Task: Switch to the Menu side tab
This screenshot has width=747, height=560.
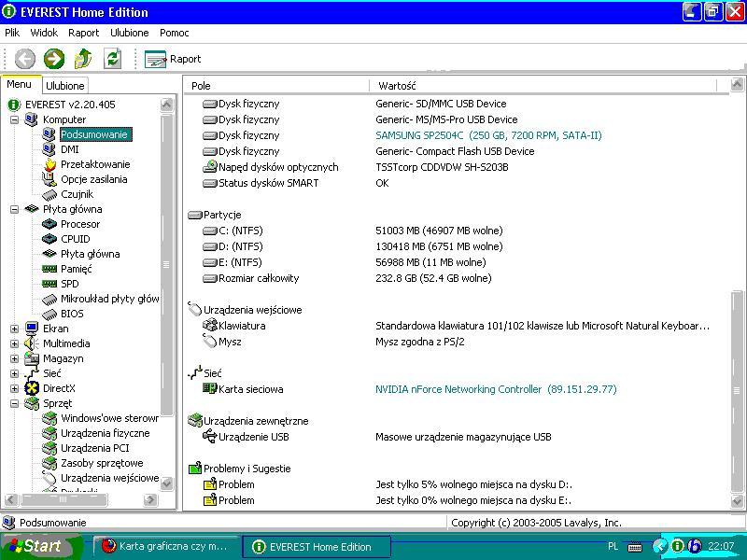Action: (20, 84)
